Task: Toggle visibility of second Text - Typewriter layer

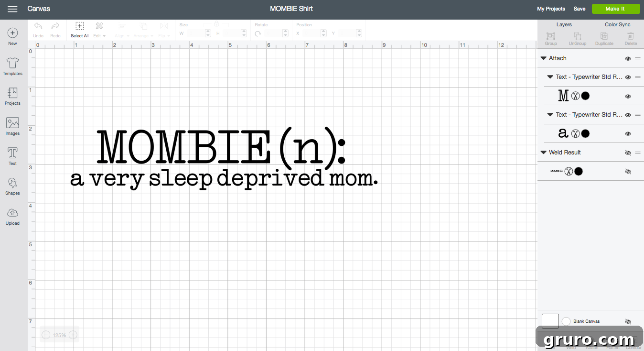Action: click(628, 115)
